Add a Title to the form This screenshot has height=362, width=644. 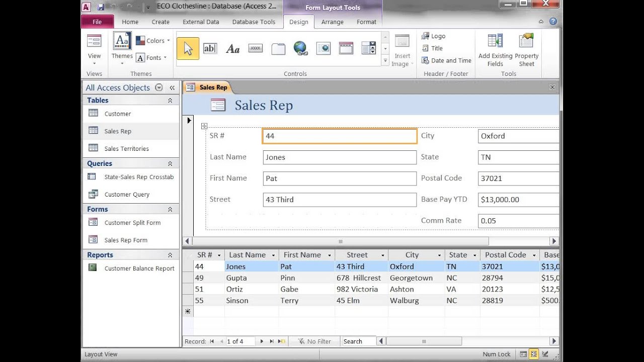[x=432, y=48]
